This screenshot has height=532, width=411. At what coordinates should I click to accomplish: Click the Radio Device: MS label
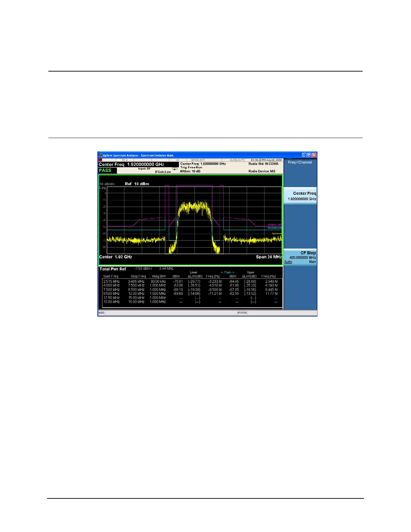point(262,171)
